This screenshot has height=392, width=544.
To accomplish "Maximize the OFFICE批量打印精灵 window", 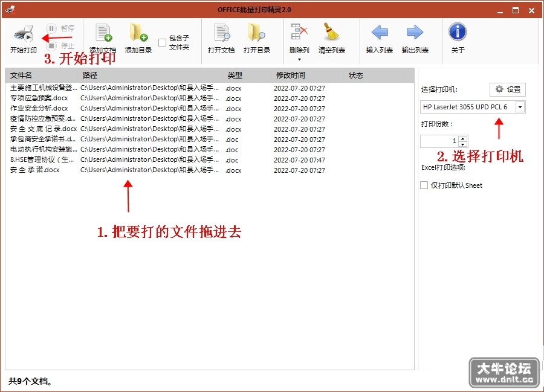I will [x=516, y=10].
